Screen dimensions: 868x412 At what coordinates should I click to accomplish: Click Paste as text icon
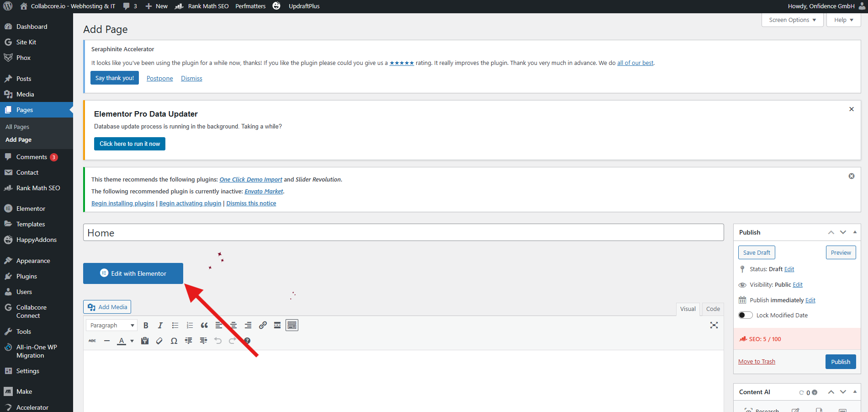145,341
